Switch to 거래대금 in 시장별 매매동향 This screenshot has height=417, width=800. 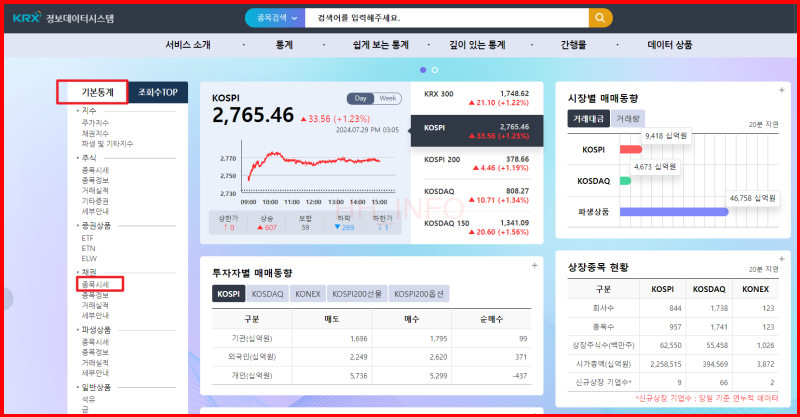coord(589,118)
